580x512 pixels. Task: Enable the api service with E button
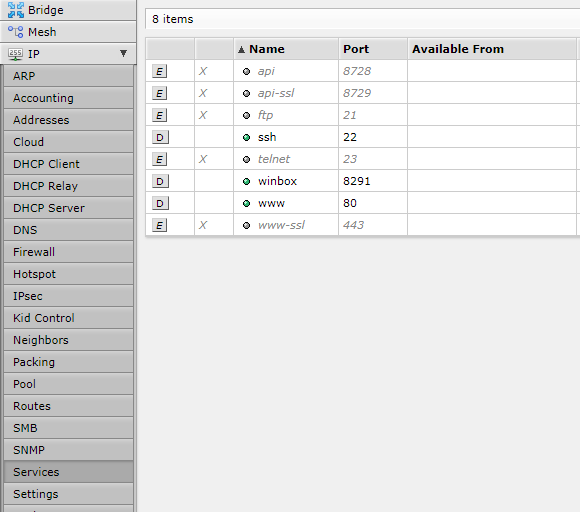(x=159, y=71)
